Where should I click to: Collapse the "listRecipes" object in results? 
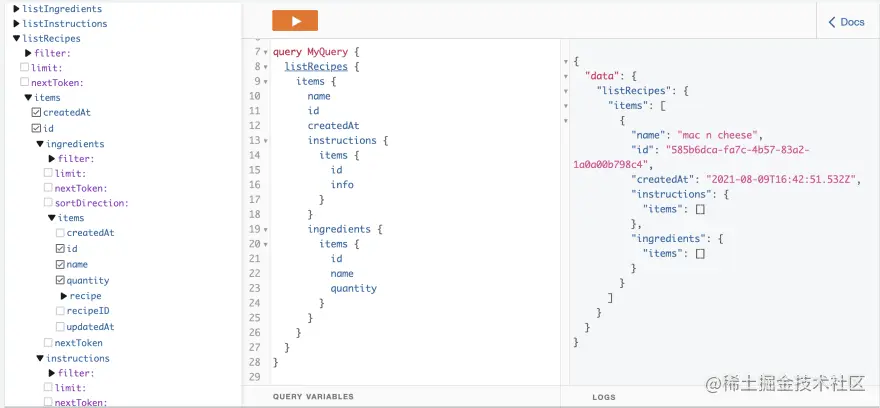pos(566,90)
